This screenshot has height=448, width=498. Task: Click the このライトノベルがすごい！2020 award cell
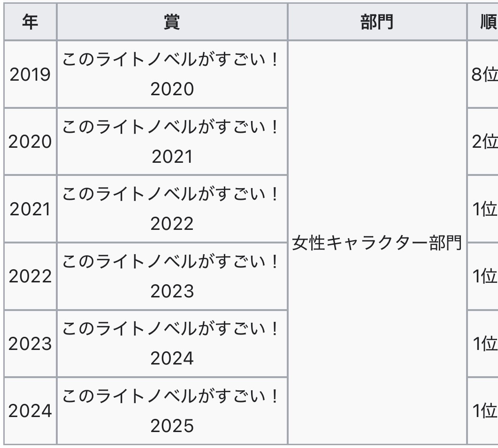[x=172, y=74]
